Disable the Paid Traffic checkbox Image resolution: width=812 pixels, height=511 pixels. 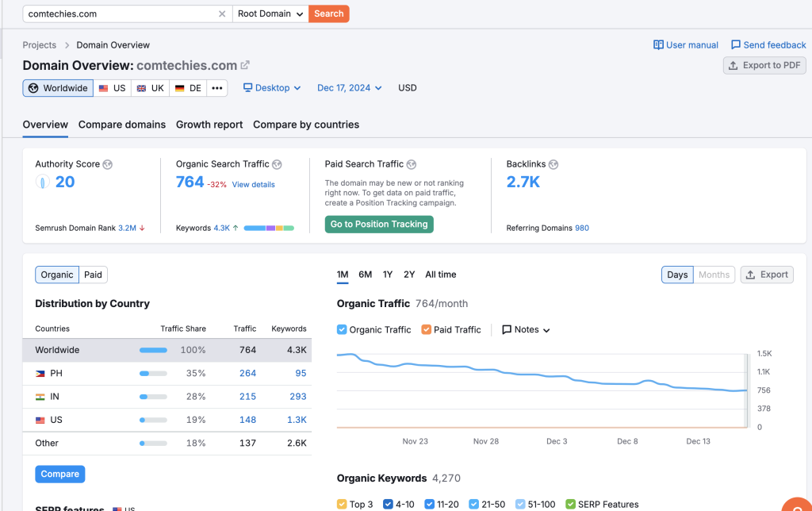(x=424, y=329)
